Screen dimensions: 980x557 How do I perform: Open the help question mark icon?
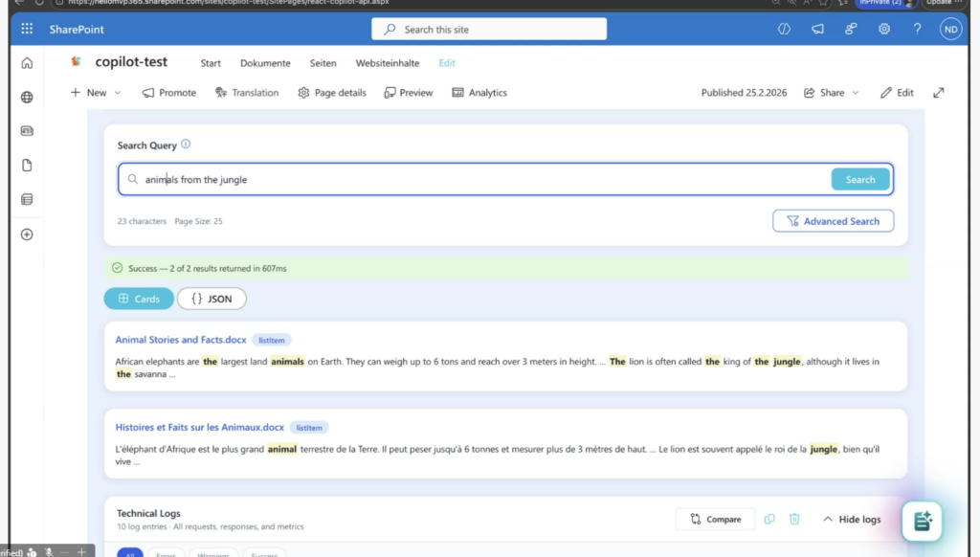click(x=916, y=30)
